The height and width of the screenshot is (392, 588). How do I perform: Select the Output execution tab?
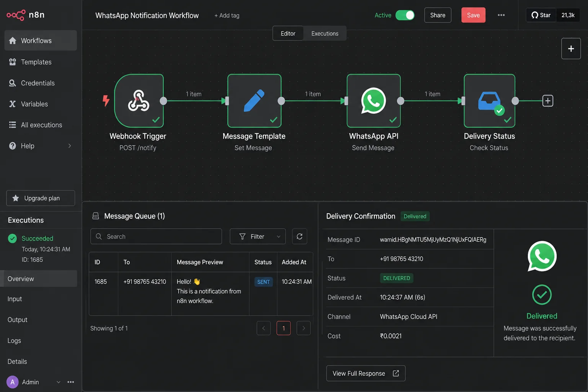click(18, 320)
